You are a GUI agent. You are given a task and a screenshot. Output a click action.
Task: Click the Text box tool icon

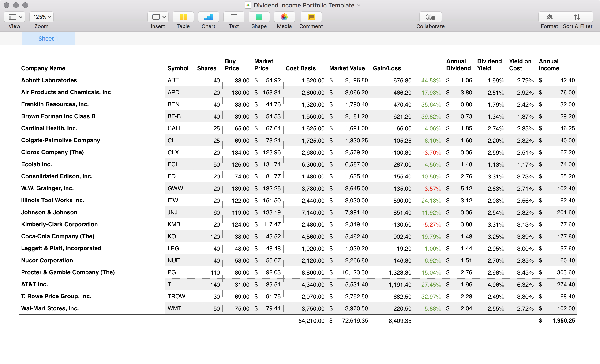[x=233, y=17]
